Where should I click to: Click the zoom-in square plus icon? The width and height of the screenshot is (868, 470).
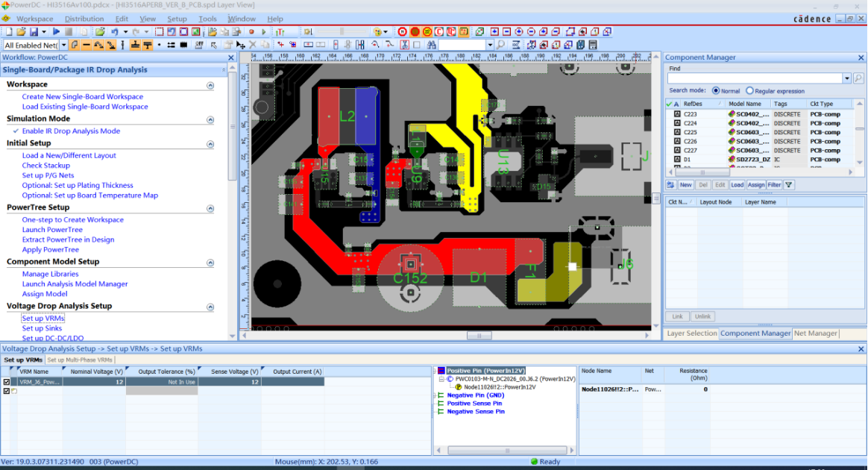click(x=494, y=31)
